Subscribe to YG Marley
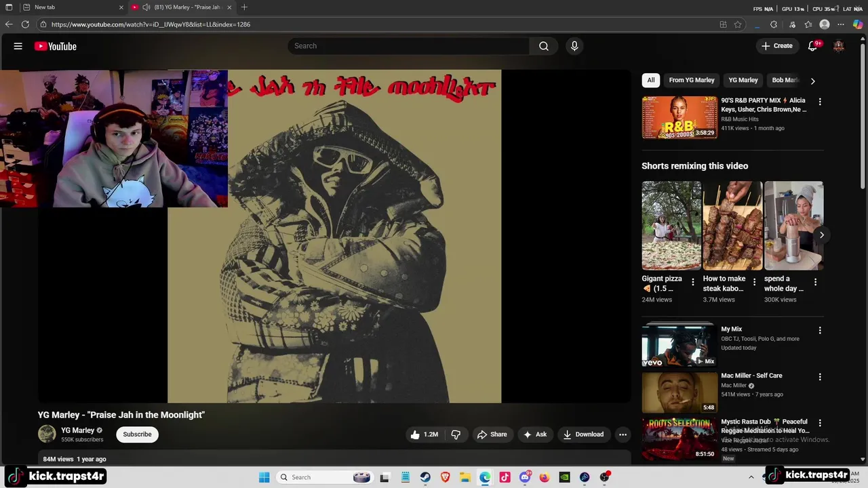868x488 pixels. coord(137,434)
